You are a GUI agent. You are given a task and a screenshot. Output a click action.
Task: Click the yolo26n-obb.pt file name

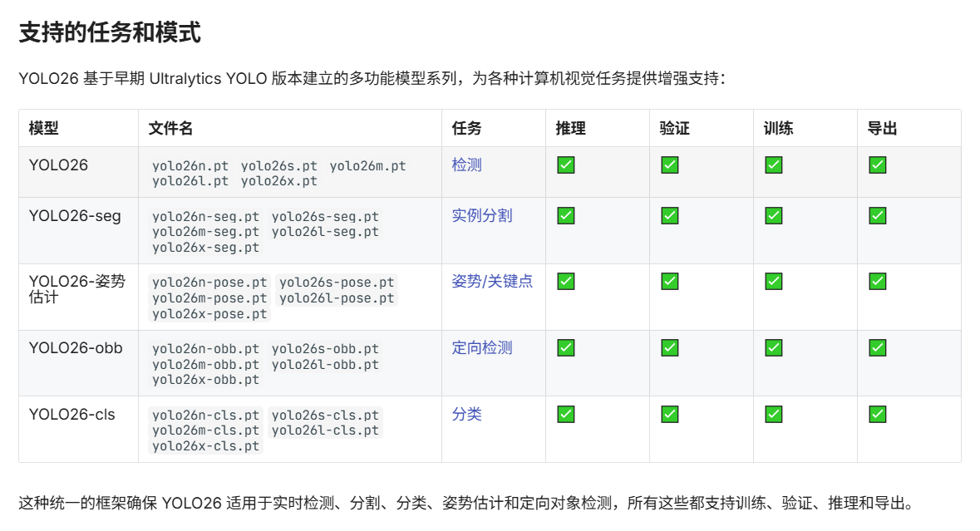205,348
